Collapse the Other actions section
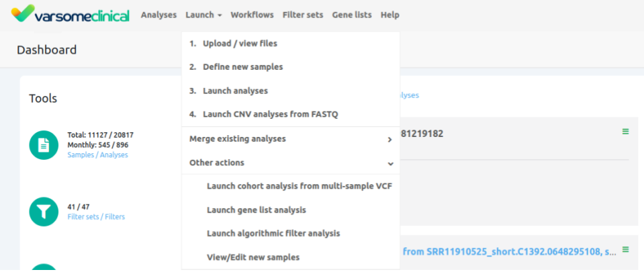The width and height of the screenshot is (644, 272). point(290,163)
